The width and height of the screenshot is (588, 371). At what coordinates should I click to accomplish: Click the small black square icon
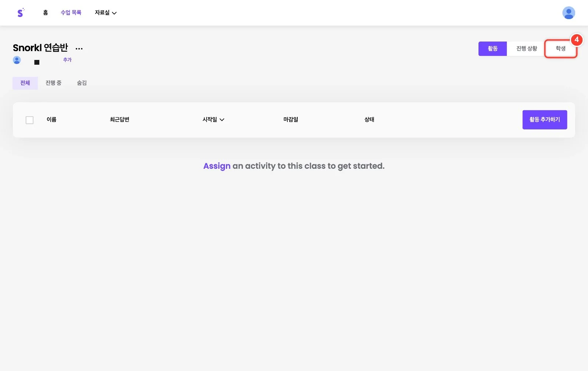click(37, 62)
